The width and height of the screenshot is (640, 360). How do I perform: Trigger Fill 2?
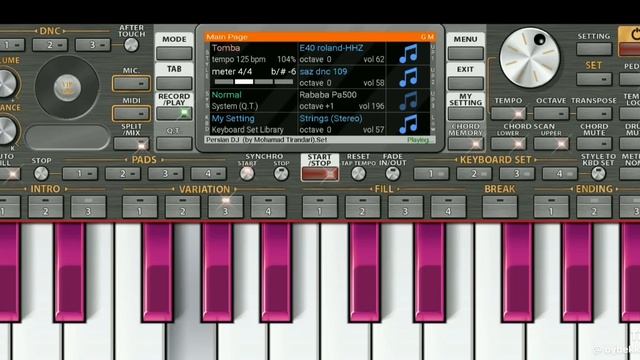click(362, 207)
